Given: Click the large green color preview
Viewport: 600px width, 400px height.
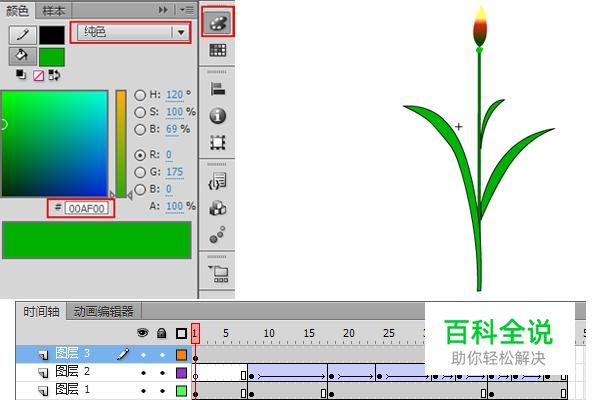Looking at the screenshot, I should [x=96, y=240].
